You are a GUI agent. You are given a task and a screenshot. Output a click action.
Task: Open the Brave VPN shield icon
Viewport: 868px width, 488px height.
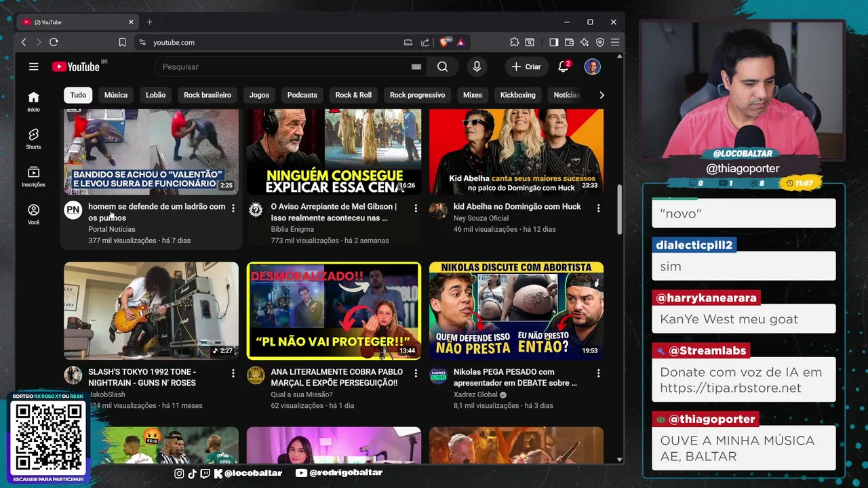click(x=599, y=42)
